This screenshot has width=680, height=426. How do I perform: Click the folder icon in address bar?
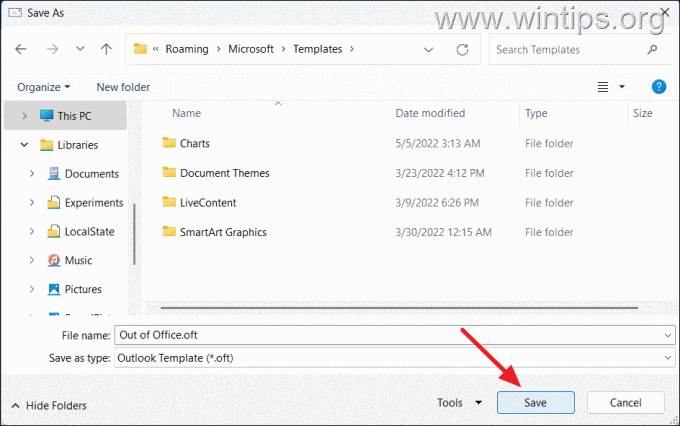pos(140,49)
